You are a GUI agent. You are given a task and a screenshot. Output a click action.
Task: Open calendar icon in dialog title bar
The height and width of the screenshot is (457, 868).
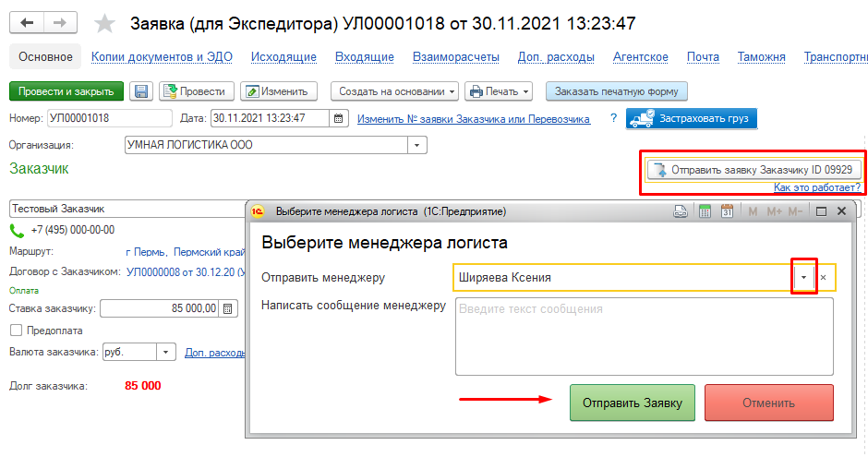click(x=727, y=211)
